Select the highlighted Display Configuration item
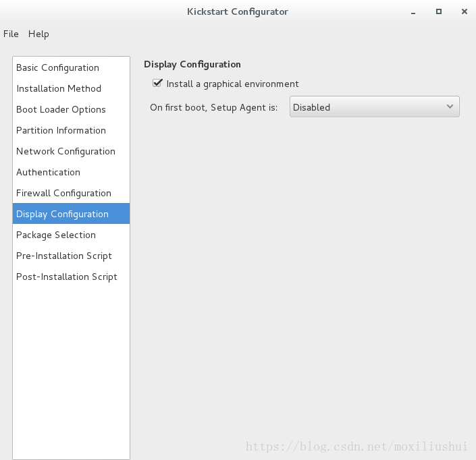 (x=71, y=214)
